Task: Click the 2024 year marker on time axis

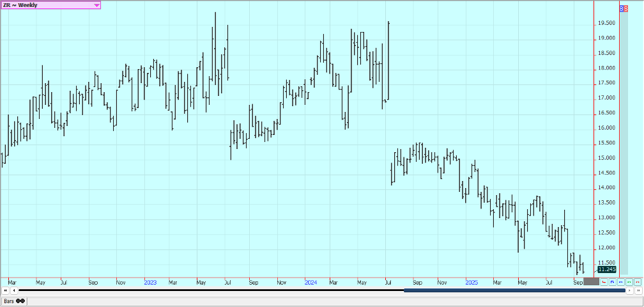Action: point(310,281)
